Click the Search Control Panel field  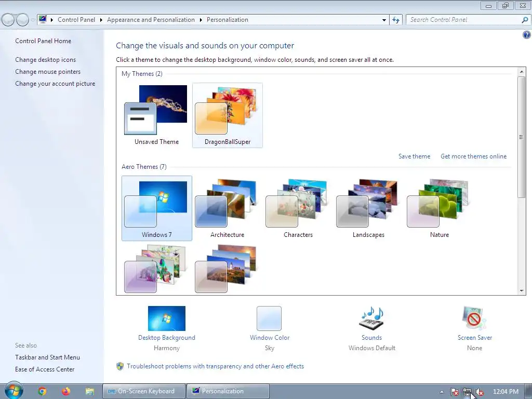click(x=464, y=20)
